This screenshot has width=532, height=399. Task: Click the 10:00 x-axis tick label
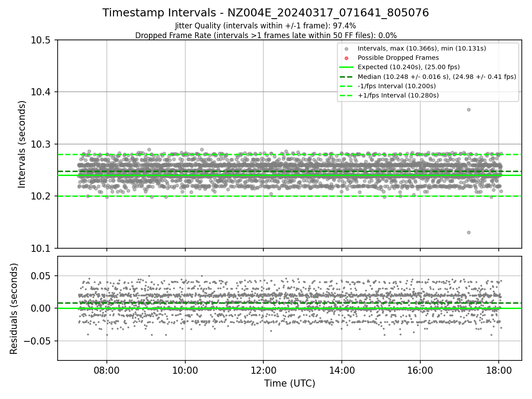pyautogui.click(x=185, y=370)
